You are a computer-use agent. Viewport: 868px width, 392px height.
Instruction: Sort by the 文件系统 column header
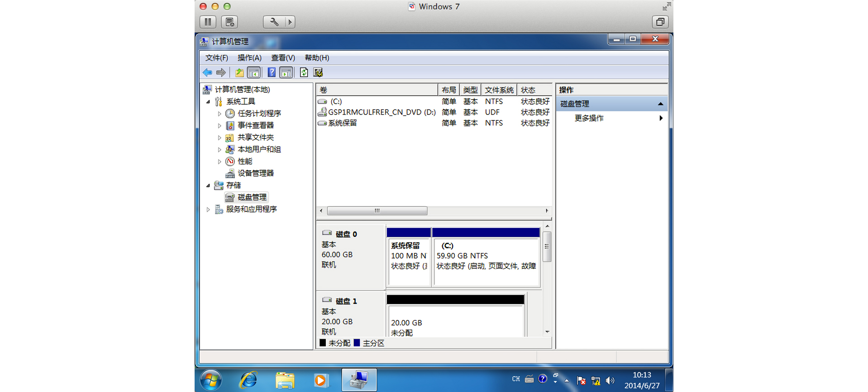499,90
